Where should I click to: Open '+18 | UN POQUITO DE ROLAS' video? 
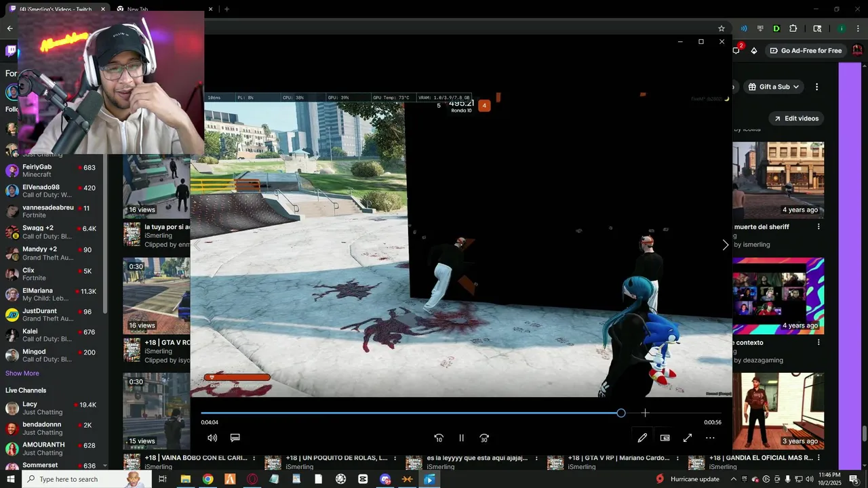tap(337, 458)
